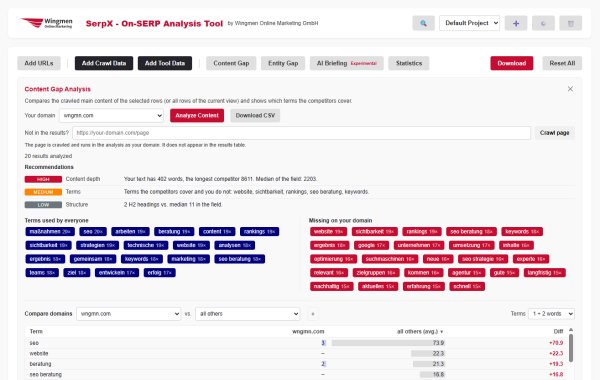Click the blue technische 19× chip
Image resolution: width=600 pixels, height=380 pixels.
tap(146, 245)
